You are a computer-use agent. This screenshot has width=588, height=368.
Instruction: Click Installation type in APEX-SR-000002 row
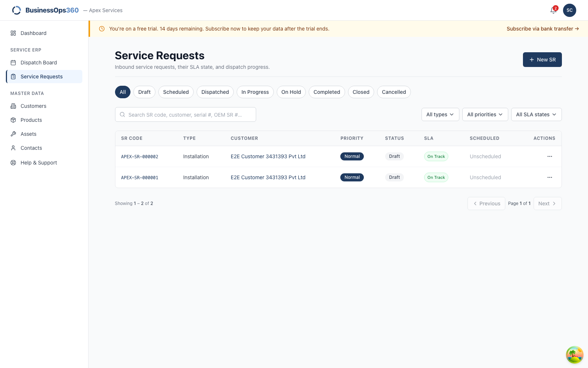pos(196,156)
